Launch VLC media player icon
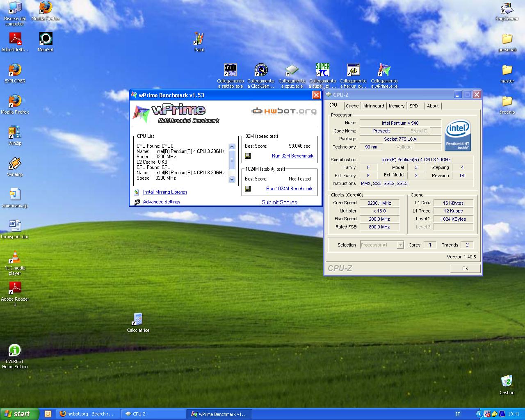Screen dimensions: 525x420 pos(15,263)
